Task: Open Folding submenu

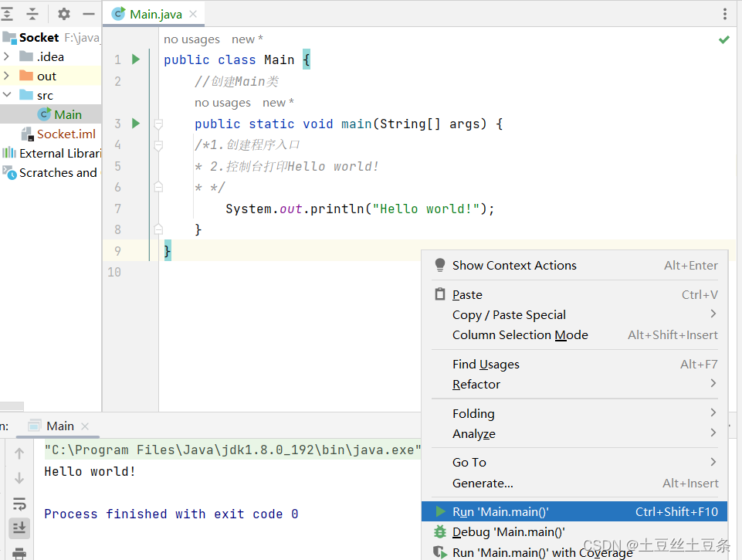Action: 574,414
